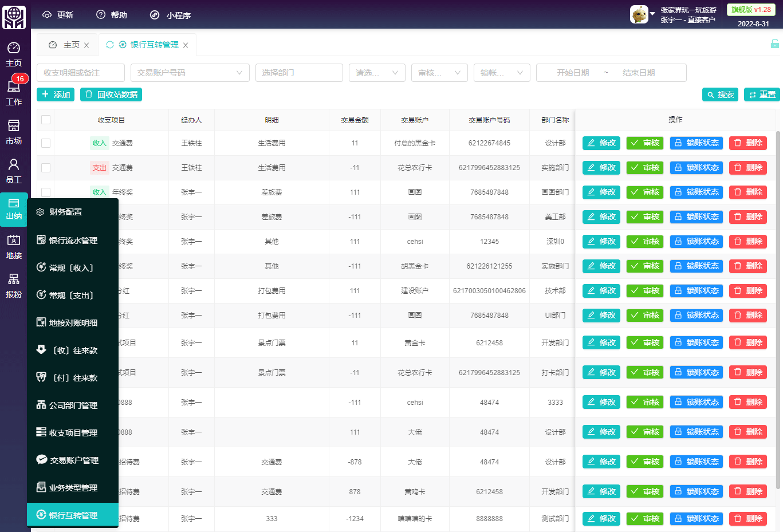Screen dimensions: 783x532
Task: Click the 收支明细或备注 search field
Action: (81, 73)
